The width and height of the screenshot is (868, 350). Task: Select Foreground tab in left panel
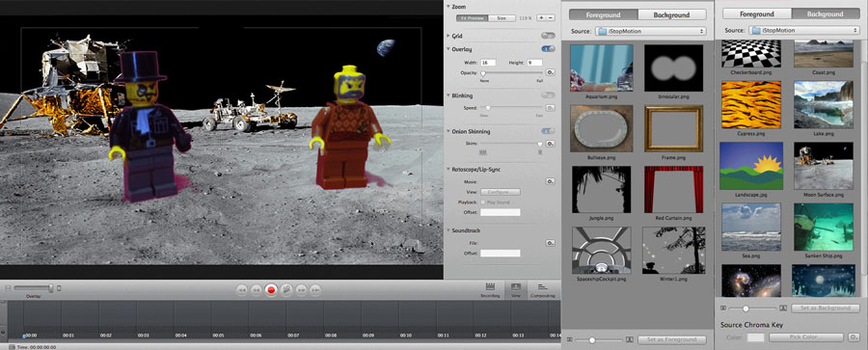pyautogui.click(x=603, y=15)
